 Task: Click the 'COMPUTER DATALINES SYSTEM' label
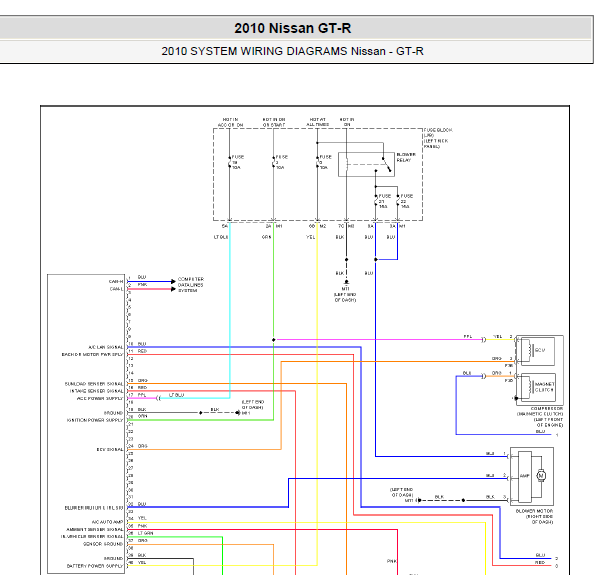pos(191,285)
